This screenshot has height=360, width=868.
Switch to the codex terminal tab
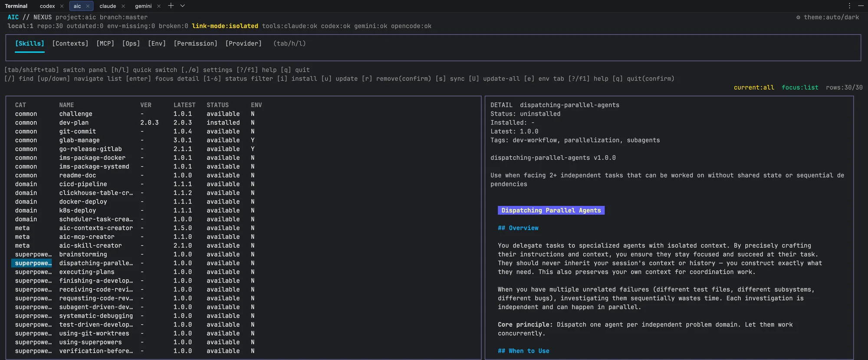pos(47,6)
